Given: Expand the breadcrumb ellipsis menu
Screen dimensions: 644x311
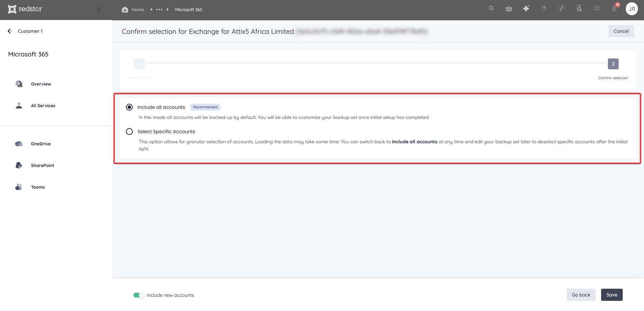Looking at the screenshot, I should pos(159,9).
